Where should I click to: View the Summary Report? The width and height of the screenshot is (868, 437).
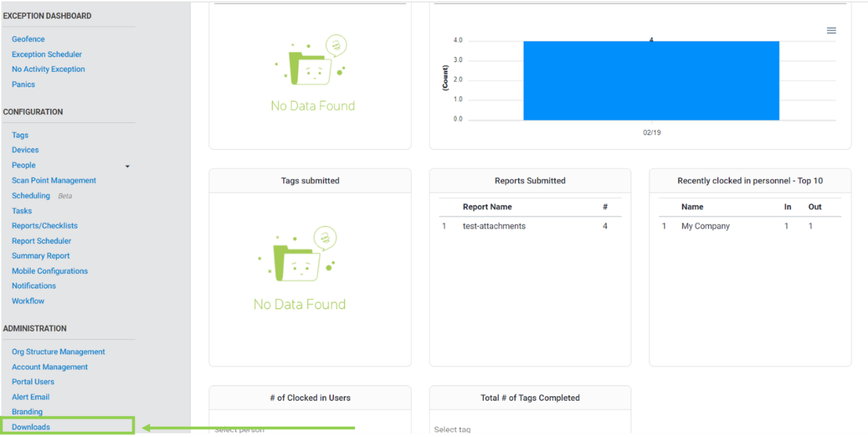(x=41, y=256)
